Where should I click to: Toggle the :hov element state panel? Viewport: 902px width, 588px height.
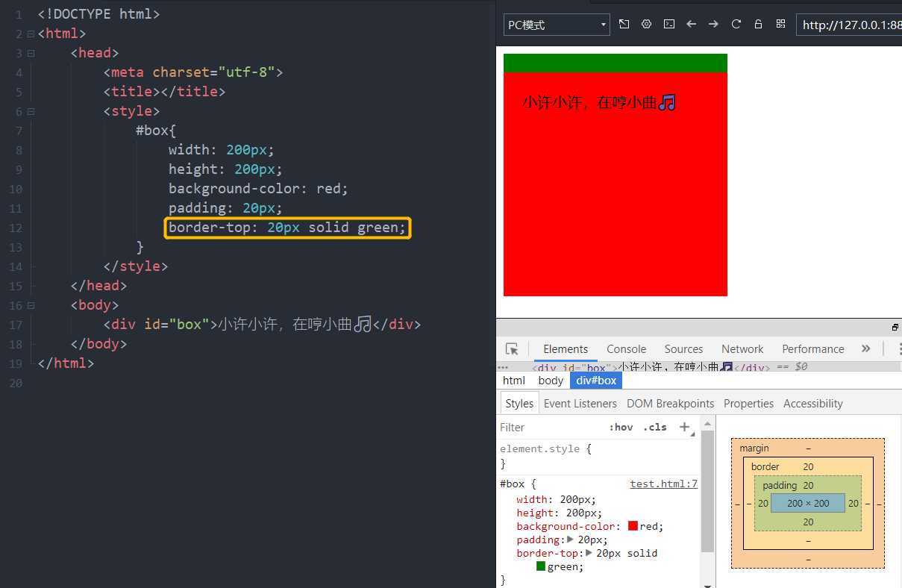(x=621, y=427)
